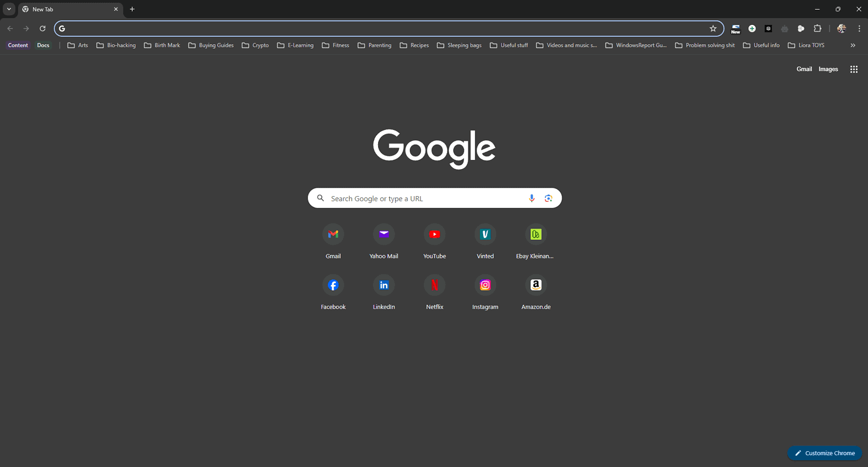Open the Chrome three-dot menu

pos(860,28)
